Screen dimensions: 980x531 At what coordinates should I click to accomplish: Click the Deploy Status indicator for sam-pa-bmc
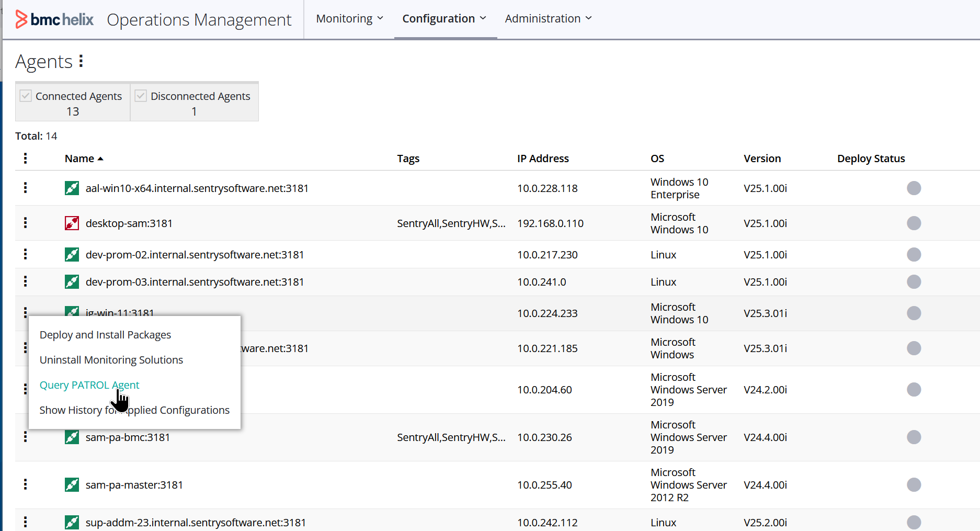coord(914,437)
